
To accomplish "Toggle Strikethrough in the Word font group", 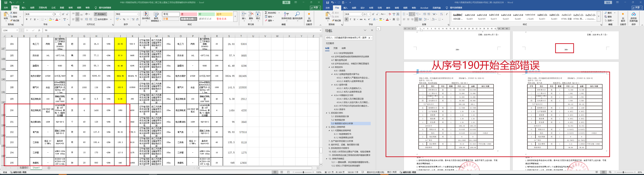I will coord(361,19).
